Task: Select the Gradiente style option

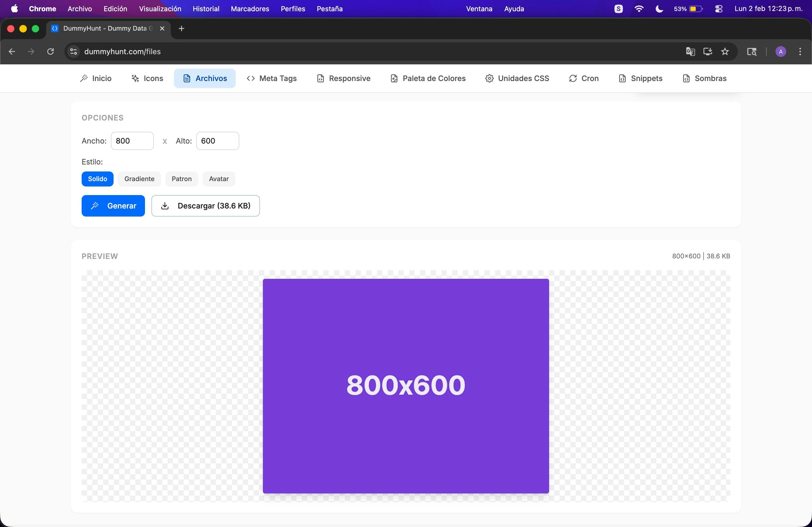Action: (x=139, y=179)
